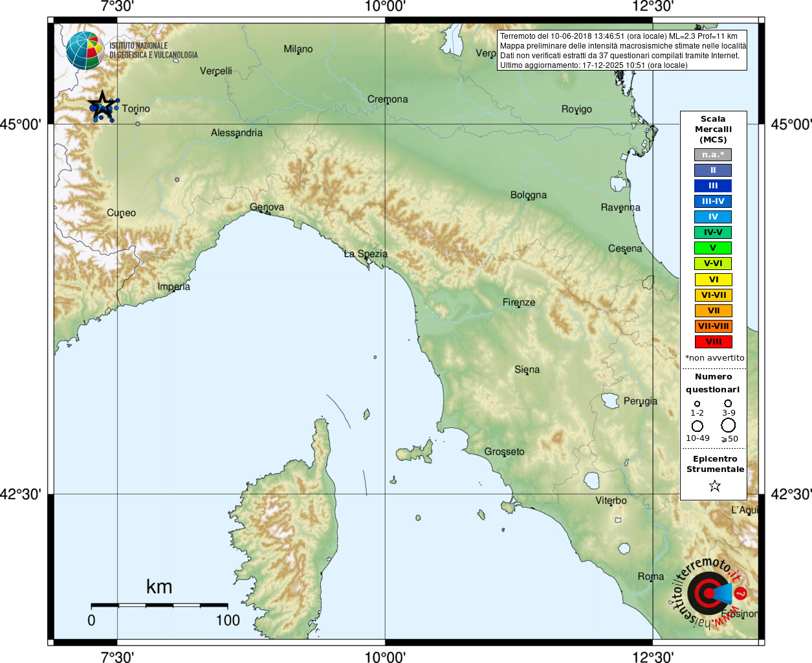Screen dimensions: 812x663
Task: Click the Milano city label
Action: click(298, 49)
